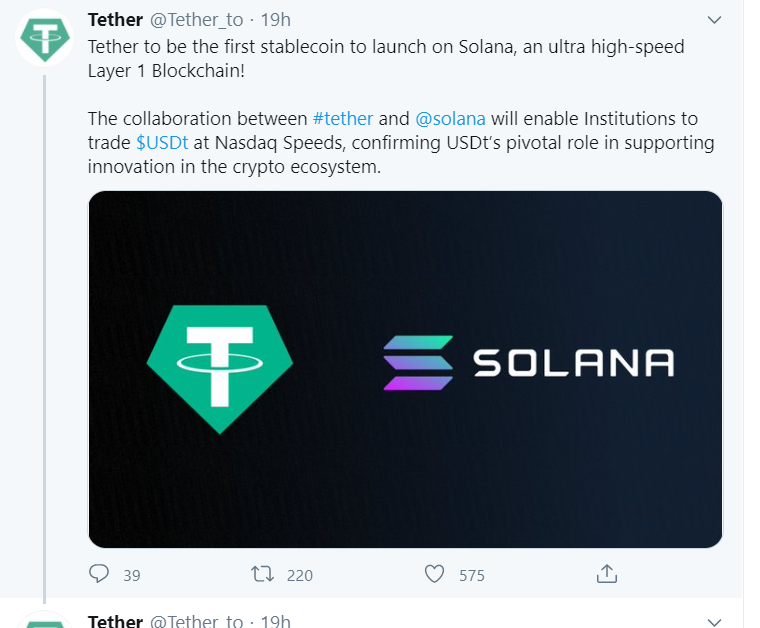Click Tether's avatar on the first tweet
The image size is (760, 628).
pos(45,40)
